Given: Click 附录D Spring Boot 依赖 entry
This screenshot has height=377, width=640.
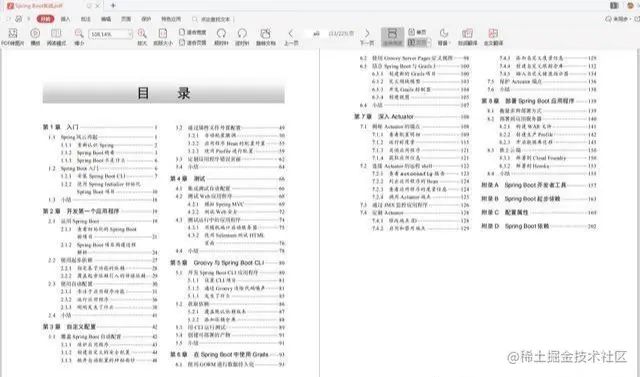Looking at the screenshot, I should [539, 226].
